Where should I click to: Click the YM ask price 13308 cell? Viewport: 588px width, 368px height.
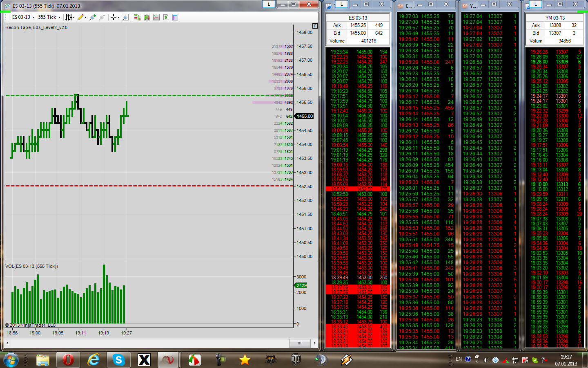[555, 25]
